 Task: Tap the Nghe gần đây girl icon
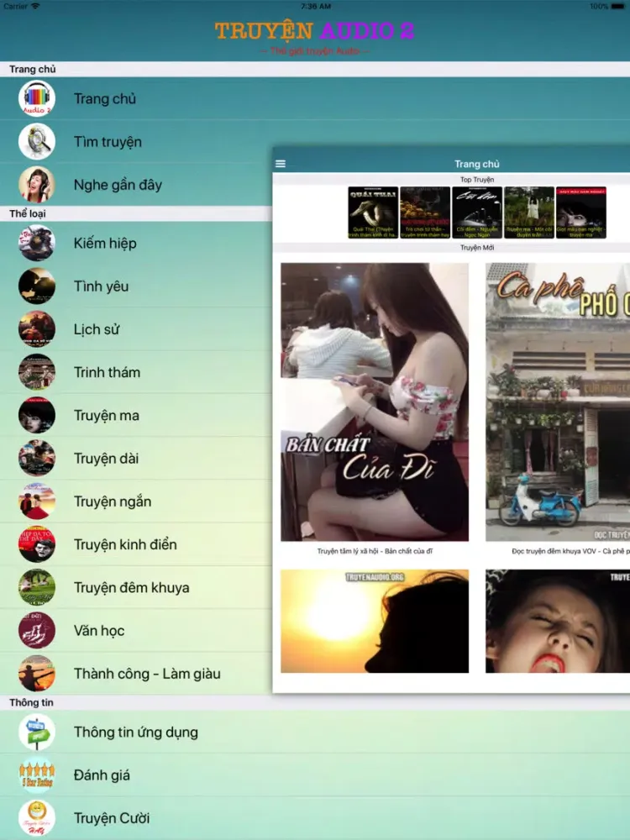(x=37, y=184)
